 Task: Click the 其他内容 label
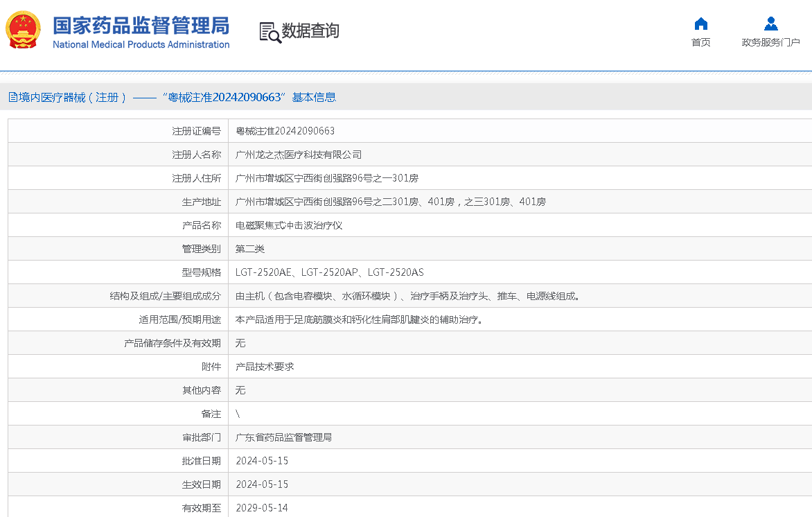202,390
